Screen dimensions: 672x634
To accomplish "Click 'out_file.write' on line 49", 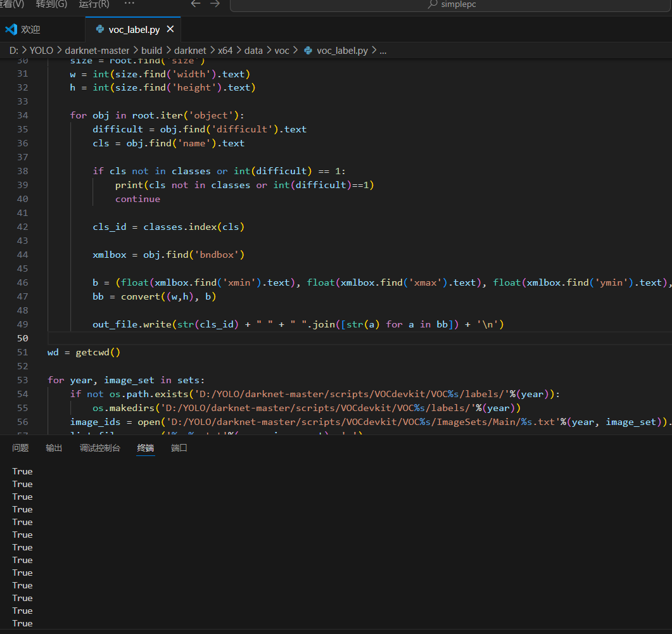I will pos(132,324).
